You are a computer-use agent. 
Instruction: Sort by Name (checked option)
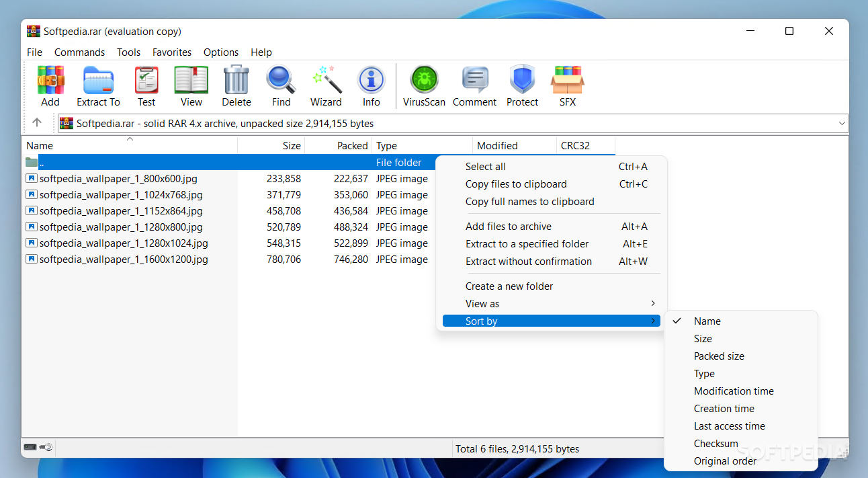tap(741, 321)
